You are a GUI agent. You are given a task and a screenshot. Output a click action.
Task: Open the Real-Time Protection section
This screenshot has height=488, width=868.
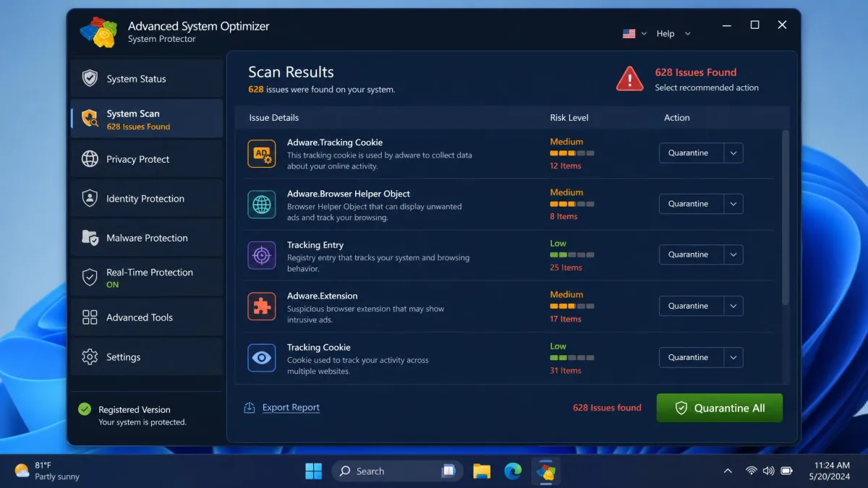(x=147, y=278)
